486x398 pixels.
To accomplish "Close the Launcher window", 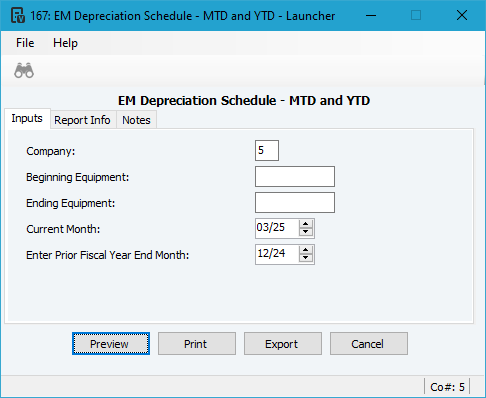I will point(462,15).
